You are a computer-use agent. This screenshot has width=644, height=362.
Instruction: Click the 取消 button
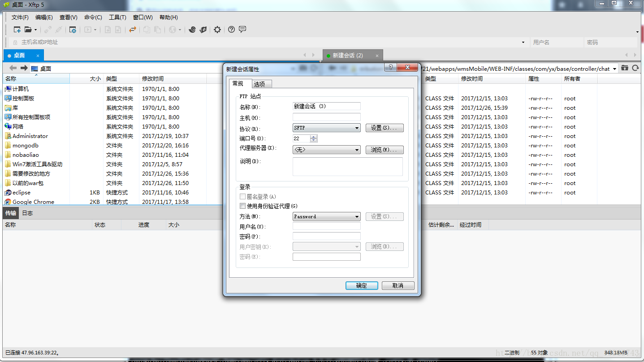pos(398,285)
